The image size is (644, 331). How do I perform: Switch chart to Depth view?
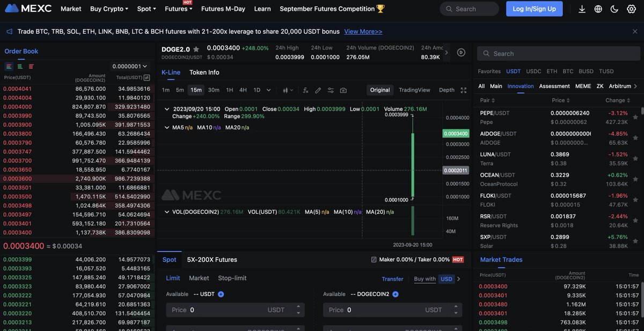pos(447,90)
